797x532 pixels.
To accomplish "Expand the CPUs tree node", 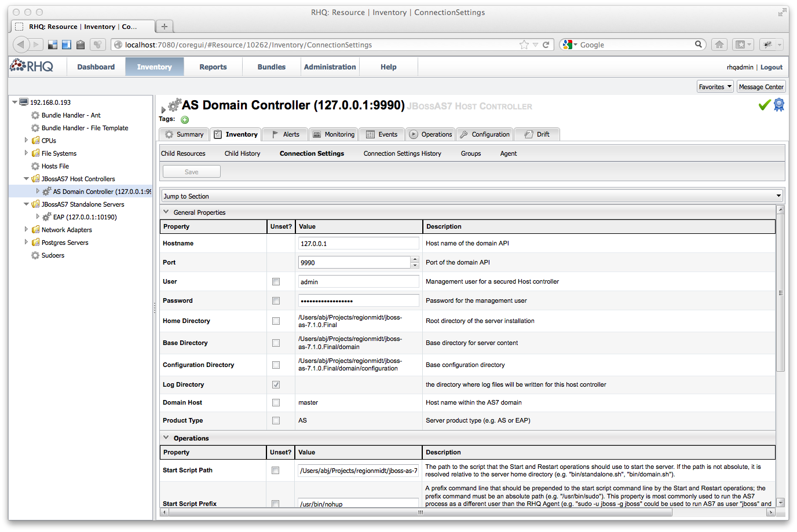I will tap(26, 140).
